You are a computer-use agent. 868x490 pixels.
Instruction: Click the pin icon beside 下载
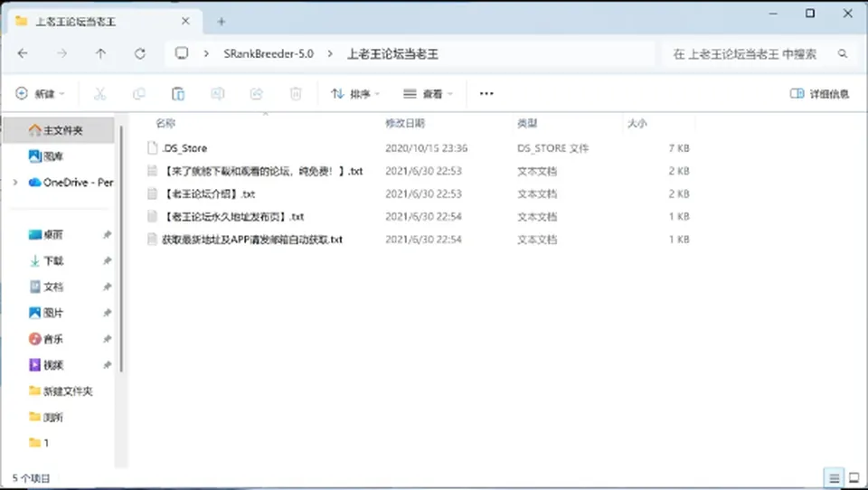click(x=107, y=260)
